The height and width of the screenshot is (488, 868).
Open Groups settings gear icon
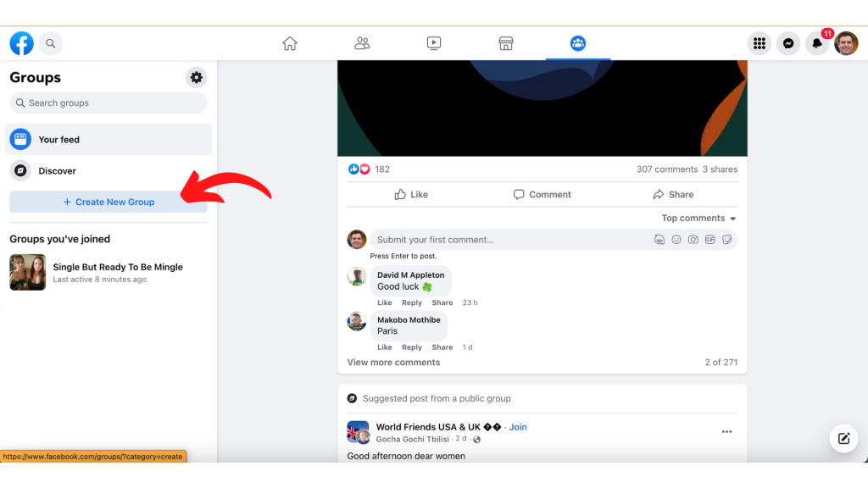coord(197,77)
